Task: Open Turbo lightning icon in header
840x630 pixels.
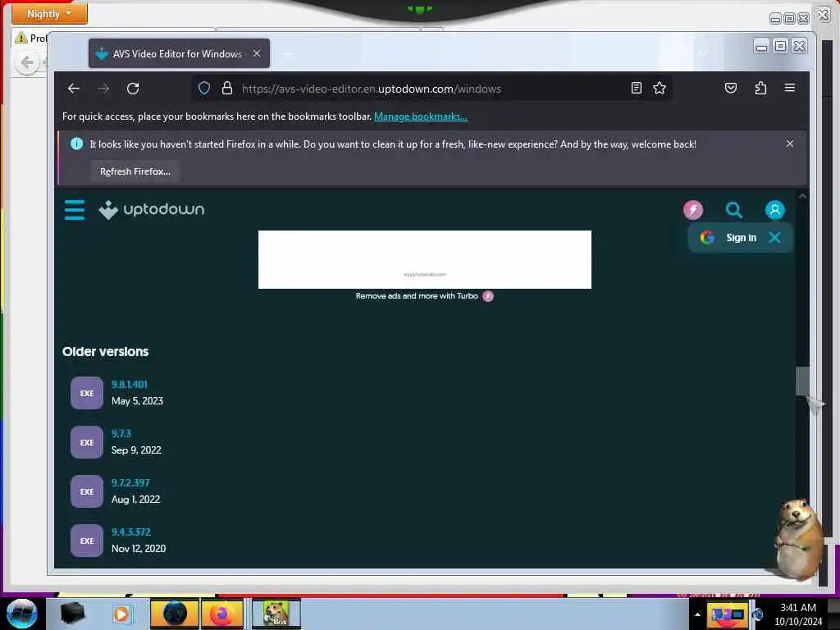Action: (x=692, y=209)
